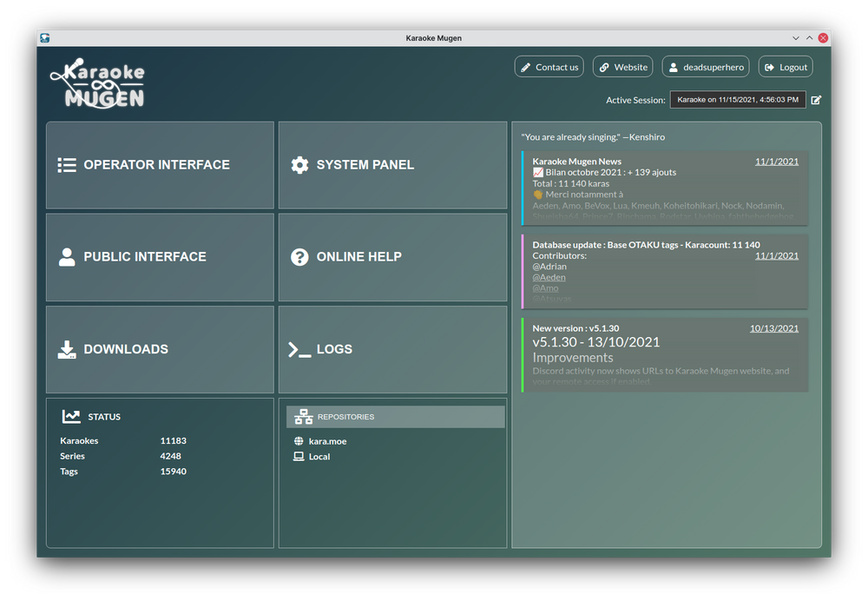This screenshot has height=601, width=868.
Task: Click the user icon next to deadsuperhero
Action: (674, 68)
